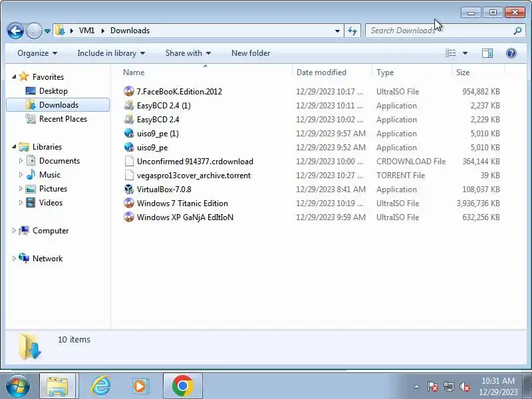
Task: Select the Pictures library
Action: click(53, 189)
